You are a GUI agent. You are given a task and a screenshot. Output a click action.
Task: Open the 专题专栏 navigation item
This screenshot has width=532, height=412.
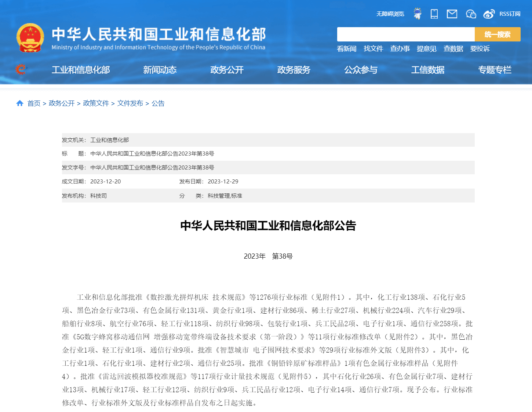(x=494, y=70)
